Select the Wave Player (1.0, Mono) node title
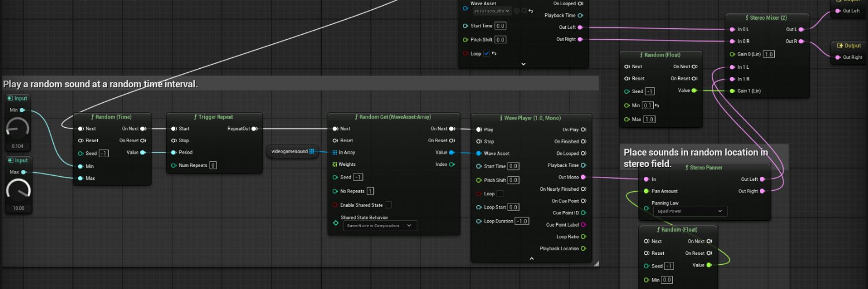Viewport: 868px width, 289px height. coord(531,117)
